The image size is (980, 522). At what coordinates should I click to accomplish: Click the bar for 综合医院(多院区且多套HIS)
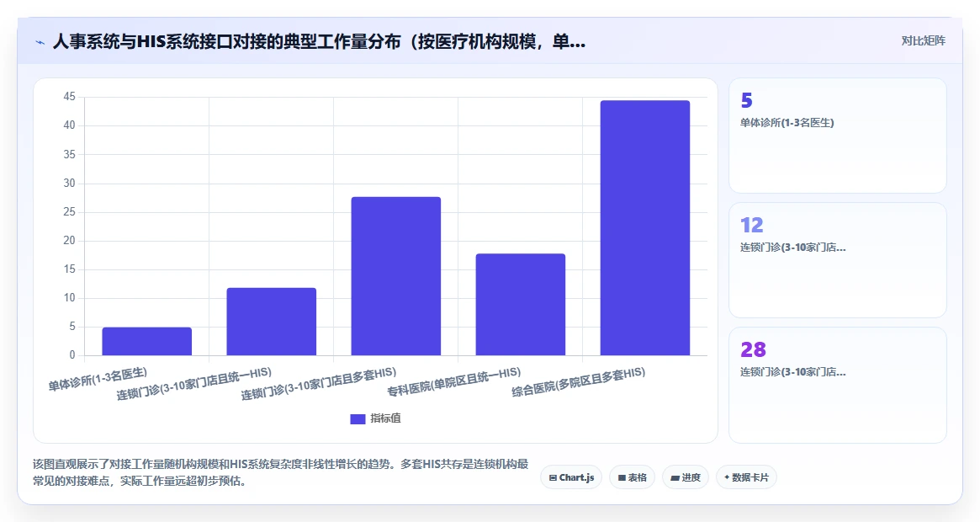click(645, 228)
